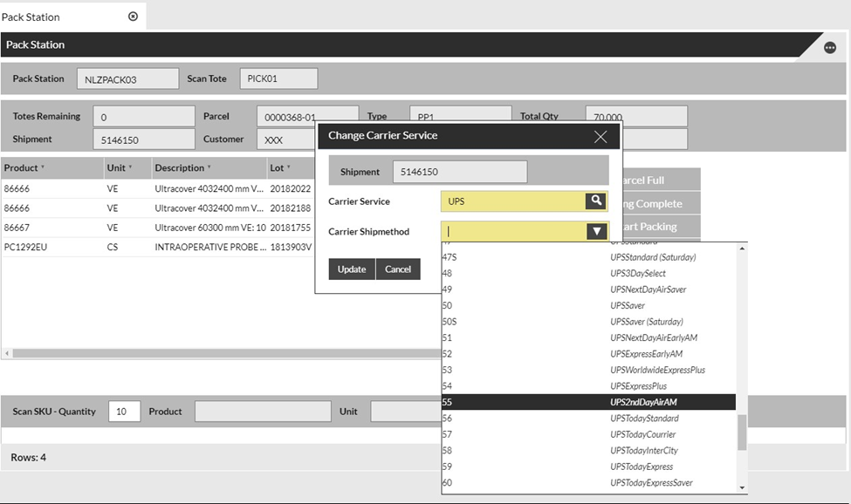Select the PC1292EU product row
This screenshot has height=504, width=851.
[26, 247]
